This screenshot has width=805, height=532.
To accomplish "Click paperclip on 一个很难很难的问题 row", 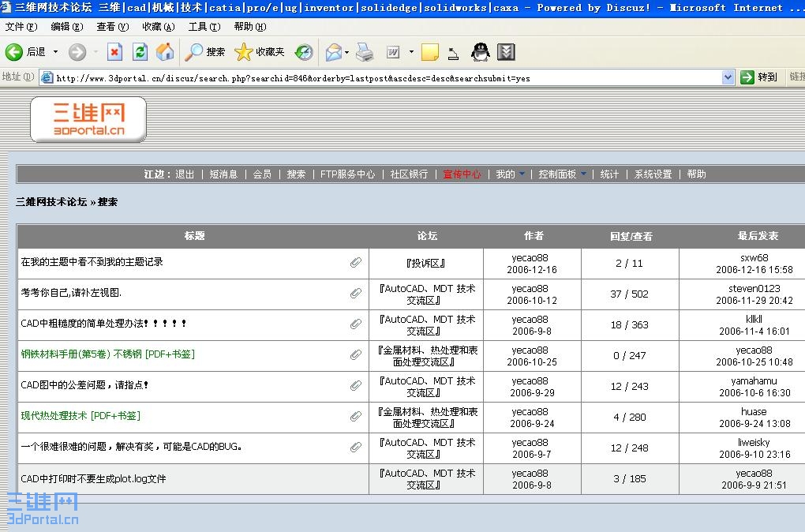I will [x=356, y=448].
